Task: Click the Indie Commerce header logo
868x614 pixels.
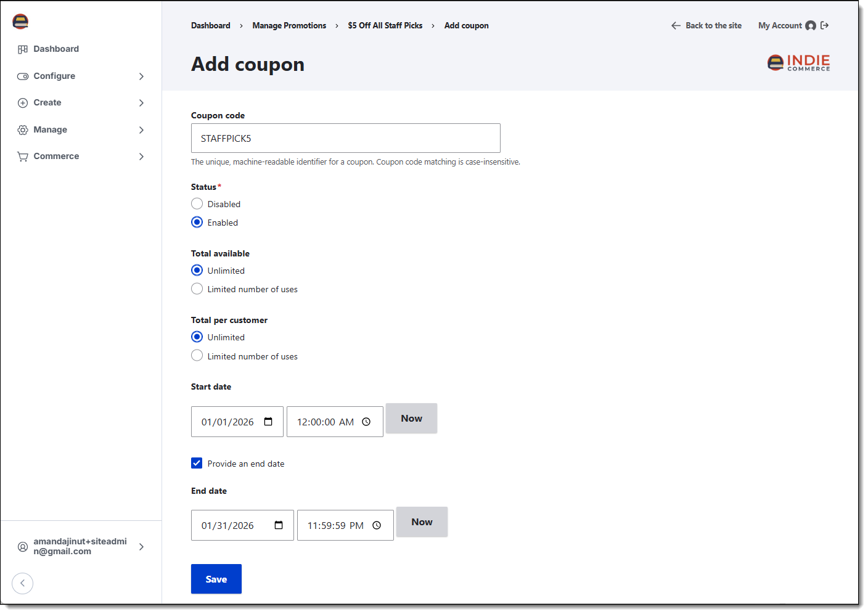Action: point(798,62)
